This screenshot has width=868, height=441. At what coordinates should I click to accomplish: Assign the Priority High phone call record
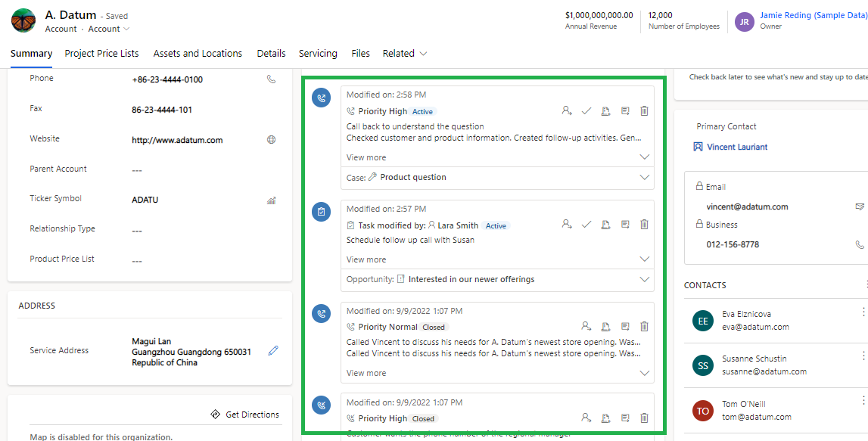(567, 110)
